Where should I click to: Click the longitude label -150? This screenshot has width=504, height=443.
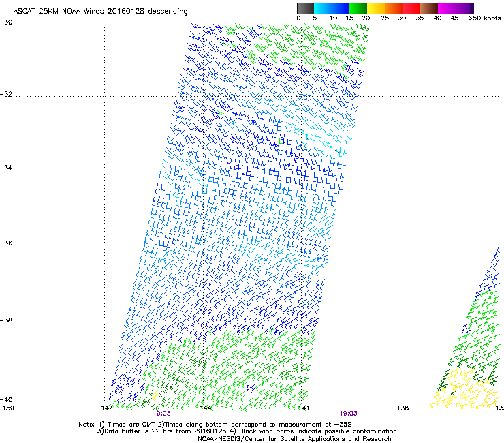(7, 408)
